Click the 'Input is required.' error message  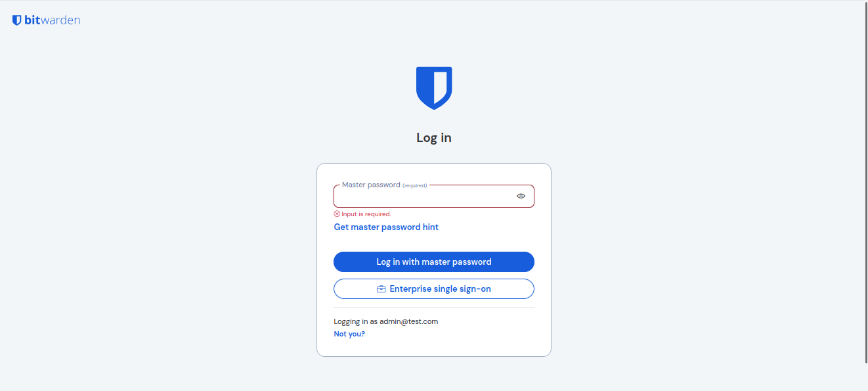tap(366, 214)
